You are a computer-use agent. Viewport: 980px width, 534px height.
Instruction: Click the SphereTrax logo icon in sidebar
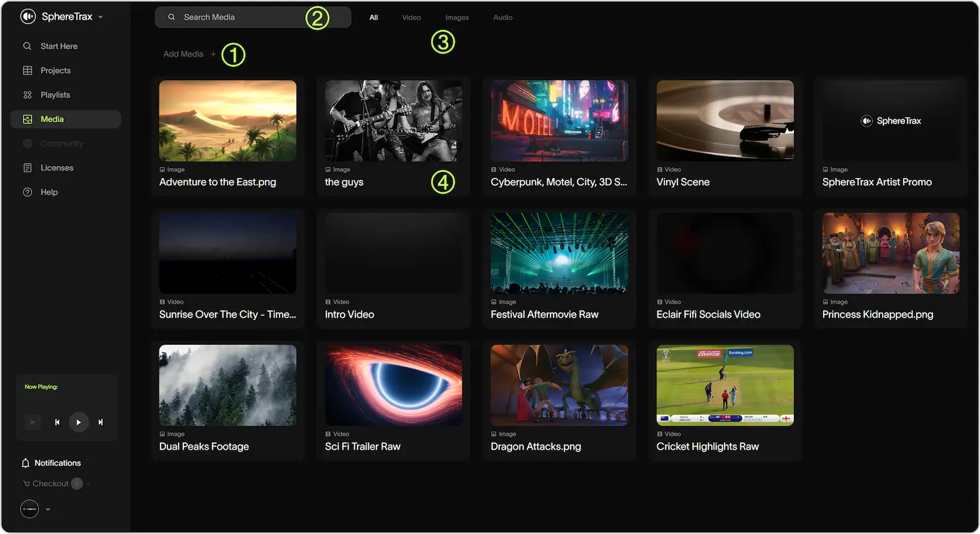[x=28, y=17]
